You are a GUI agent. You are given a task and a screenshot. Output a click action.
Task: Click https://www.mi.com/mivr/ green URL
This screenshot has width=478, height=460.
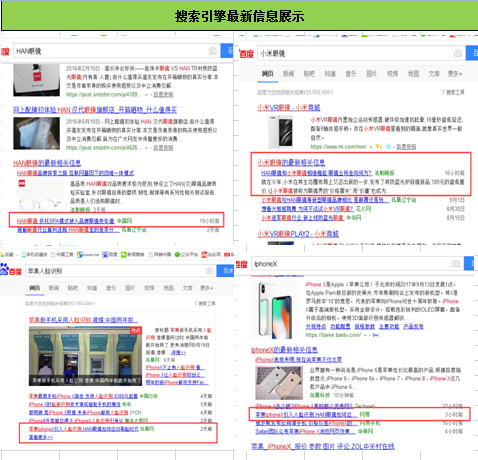(x=338, y=147)
